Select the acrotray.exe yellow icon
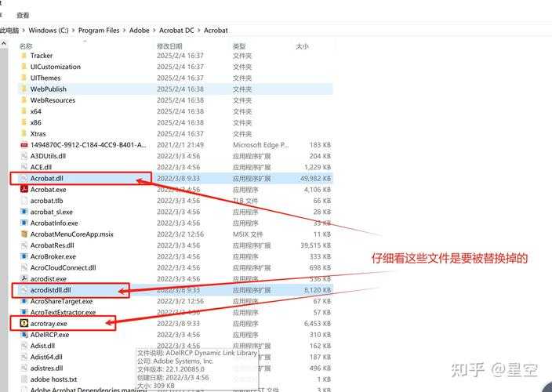The width and height of the screenshot is (552, 392). click(24, 323)
